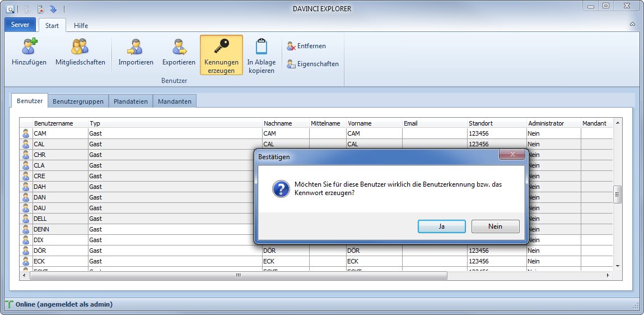Open the Plandateien tab
Image resolution: width=644 pixels, height=315 pixels.
[130, 101]
